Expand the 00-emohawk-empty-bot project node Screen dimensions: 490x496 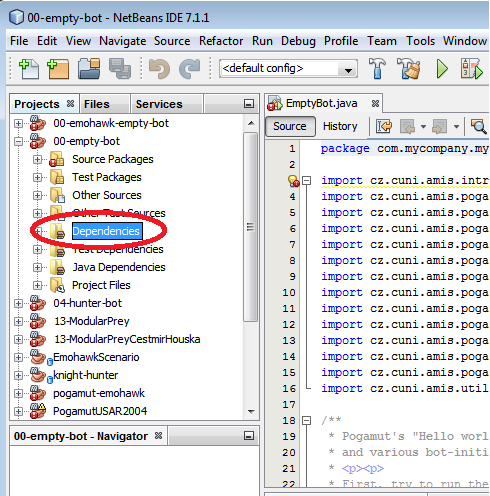[19, 124]
